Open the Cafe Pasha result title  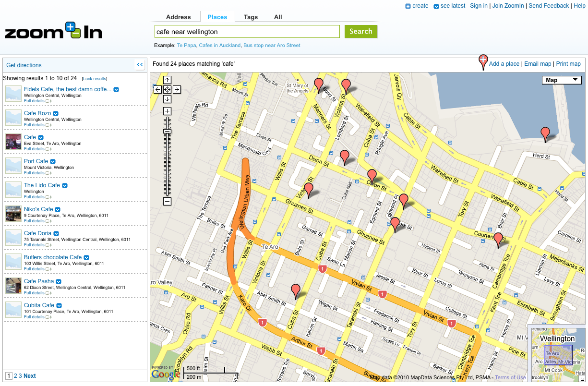(x=39, y=281)
